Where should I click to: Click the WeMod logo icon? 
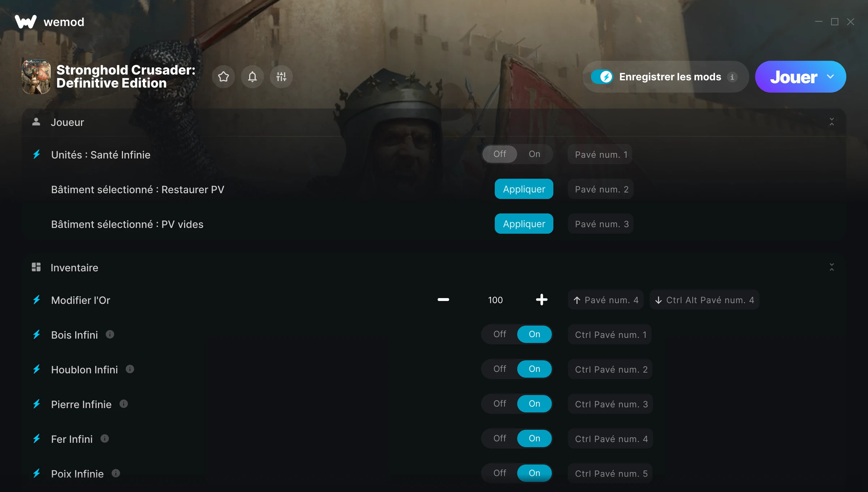click(26, 22)
